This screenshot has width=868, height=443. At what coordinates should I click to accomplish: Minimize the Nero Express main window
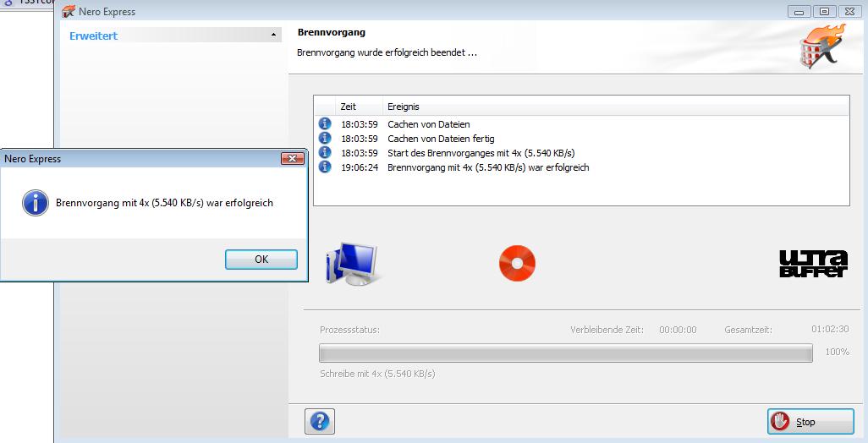click(x=799, y=11)
